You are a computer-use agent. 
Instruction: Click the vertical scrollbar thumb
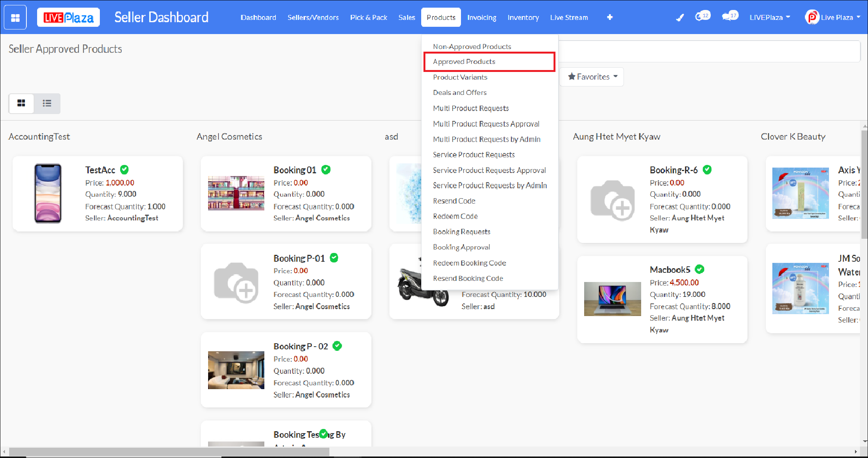click(864, 184)
